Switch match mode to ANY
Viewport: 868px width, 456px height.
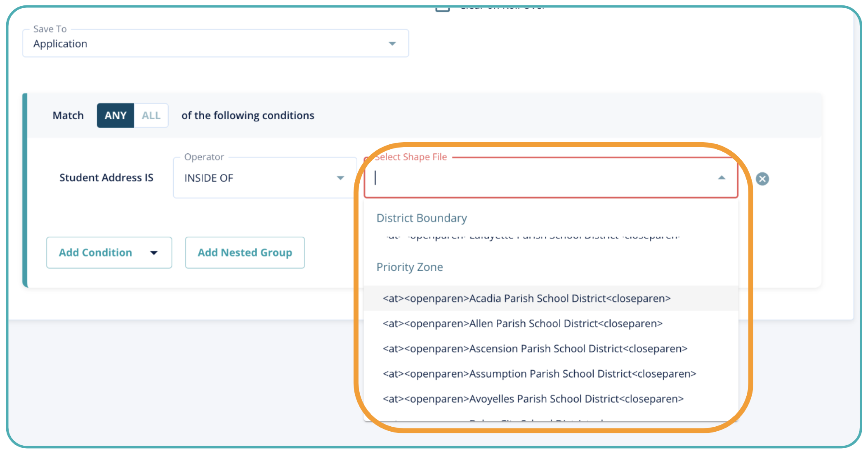[x=115, y=115]
